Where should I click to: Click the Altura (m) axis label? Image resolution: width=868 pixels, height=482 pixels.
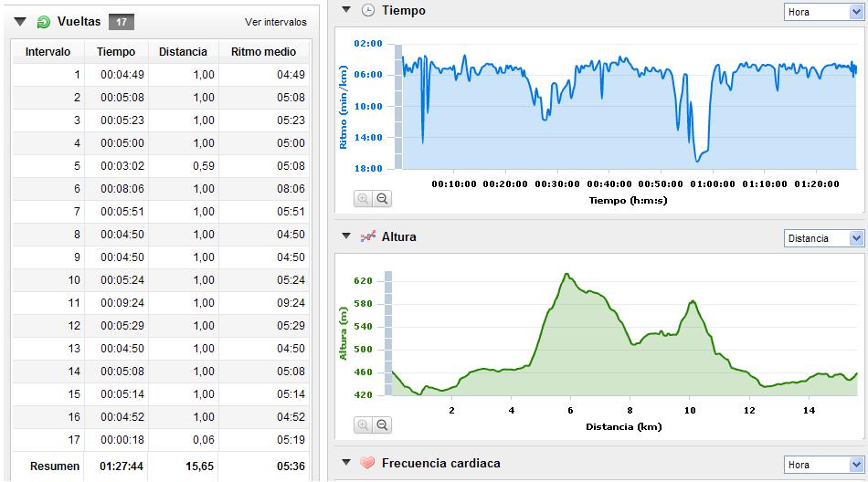pyautogui.click(x=344, y=333)
